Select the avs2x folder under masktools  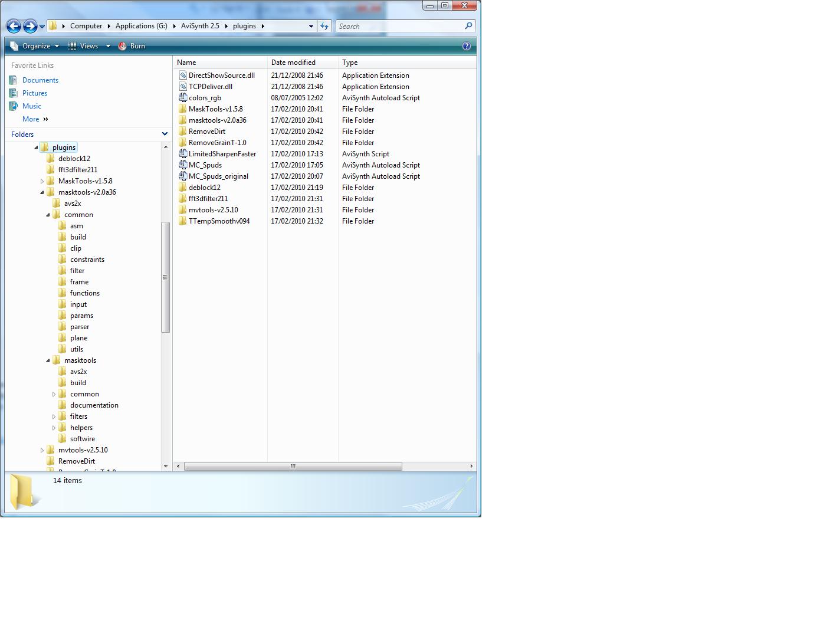click(78, 372)
